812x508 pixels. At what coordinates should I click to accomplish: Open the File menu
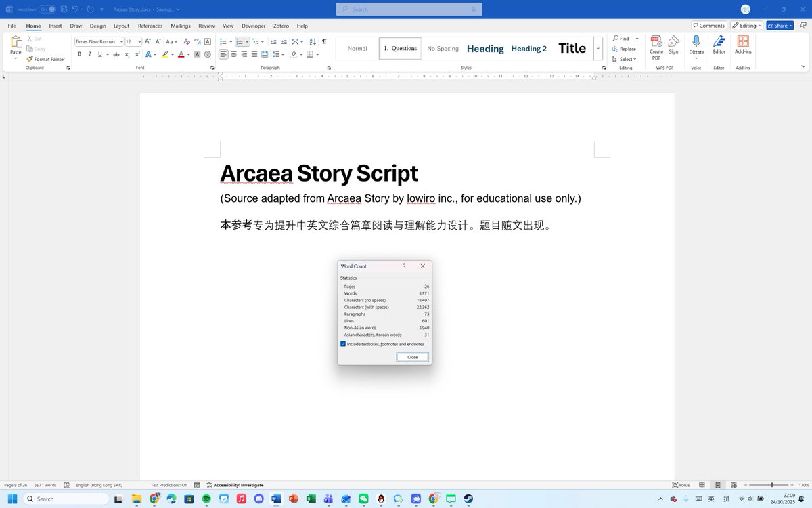[x=12, y=26]
